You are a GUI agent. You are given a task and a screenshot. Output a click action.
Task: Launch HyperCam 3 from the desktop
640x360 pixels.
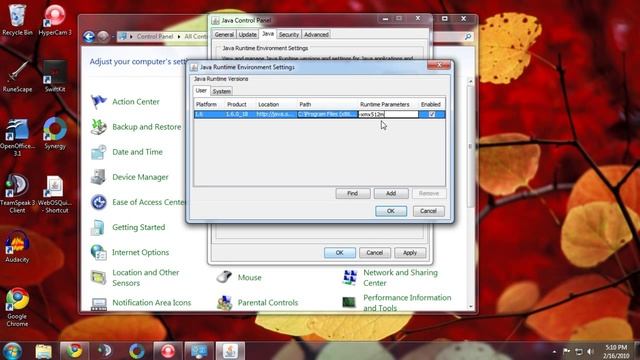(55, 19)
